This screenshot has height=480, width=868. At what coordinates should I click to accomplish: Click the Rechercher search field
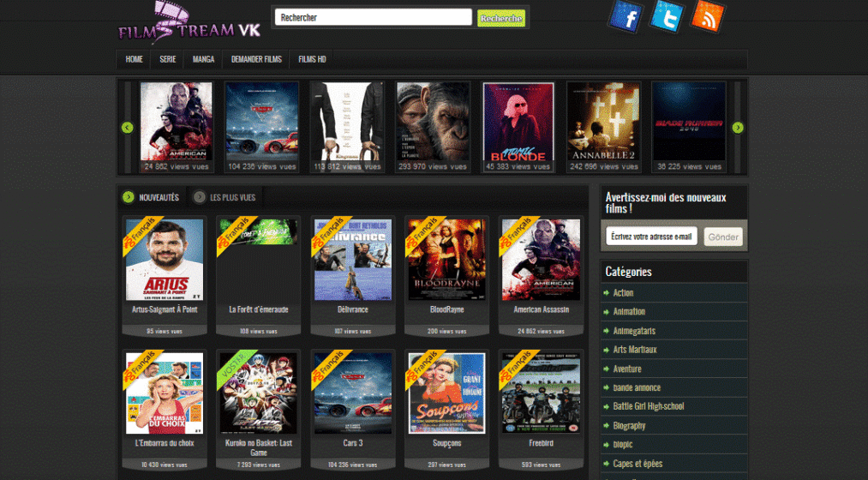pos(373,17)
